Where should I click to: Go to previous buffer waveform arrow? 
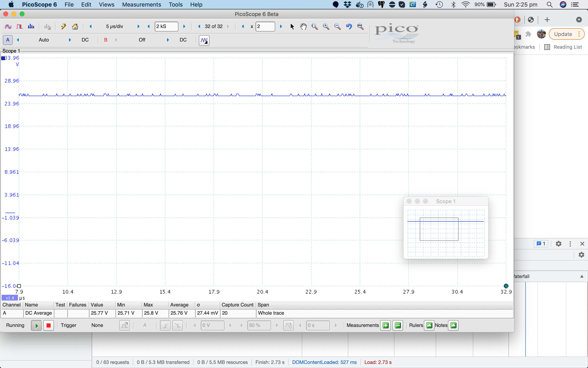[199, 26]
